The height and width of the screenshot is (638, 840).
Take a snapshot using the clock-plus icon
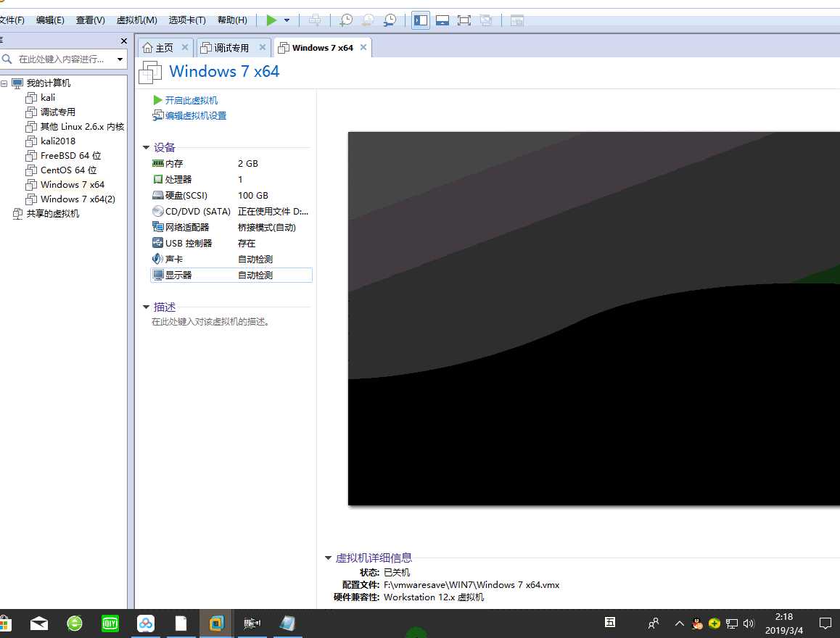(x=346, y=20)
